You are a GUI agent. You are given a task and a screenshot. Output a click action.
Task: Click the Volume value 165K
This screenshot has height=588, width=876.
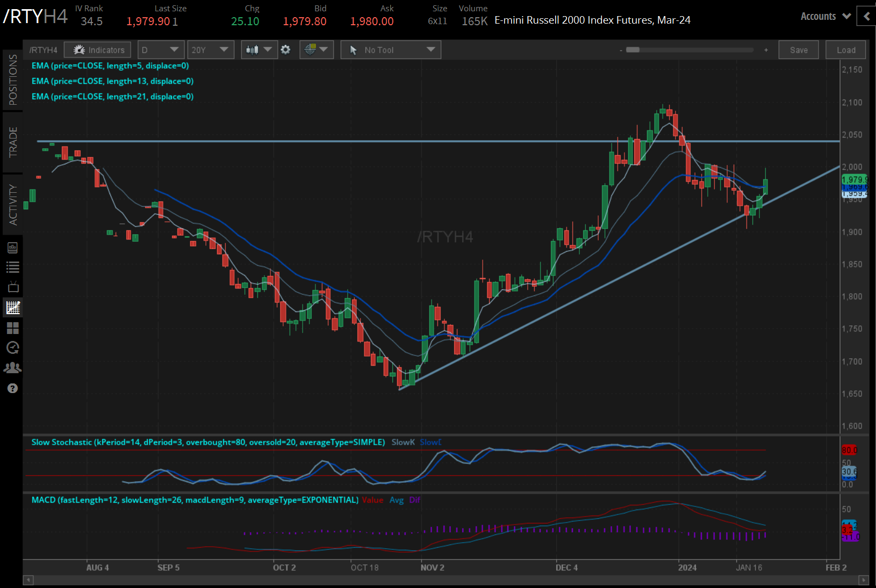(475, 21)
